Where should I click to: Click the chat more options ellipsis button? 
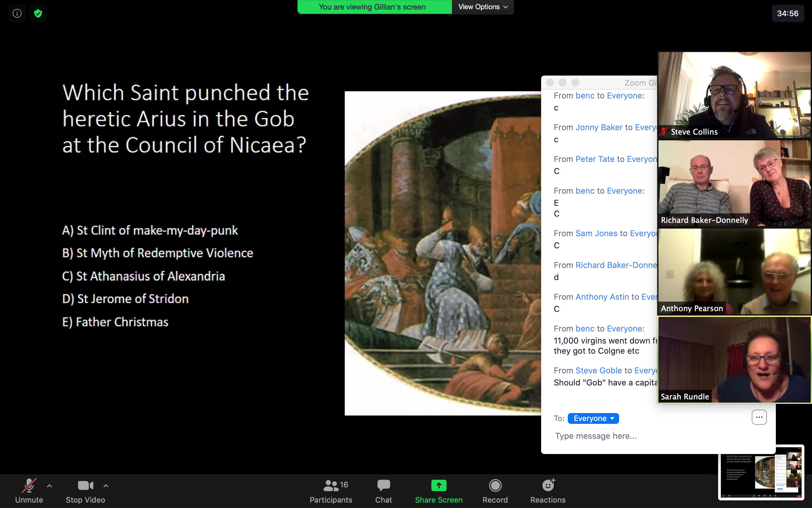[759, 417]
